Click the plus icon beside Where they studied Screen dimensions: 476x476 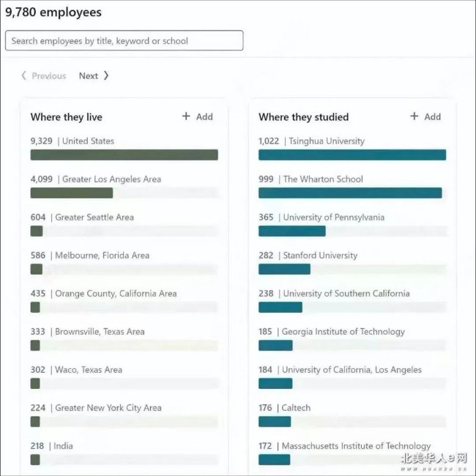pyautogui.click(x=414, y=116)
